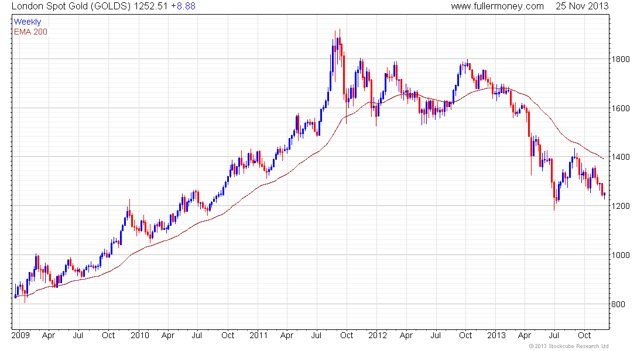Click the 'Oct' label just before 2012
Image resolution: width=644 pixels, height=351 pixels.
coord(347,335)
